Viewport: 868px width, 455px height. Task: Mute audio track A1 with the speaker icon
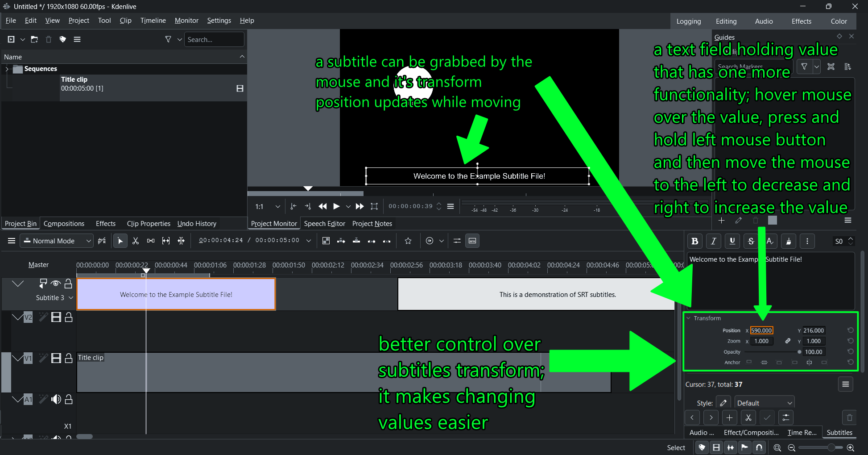(x=56, y=399)
